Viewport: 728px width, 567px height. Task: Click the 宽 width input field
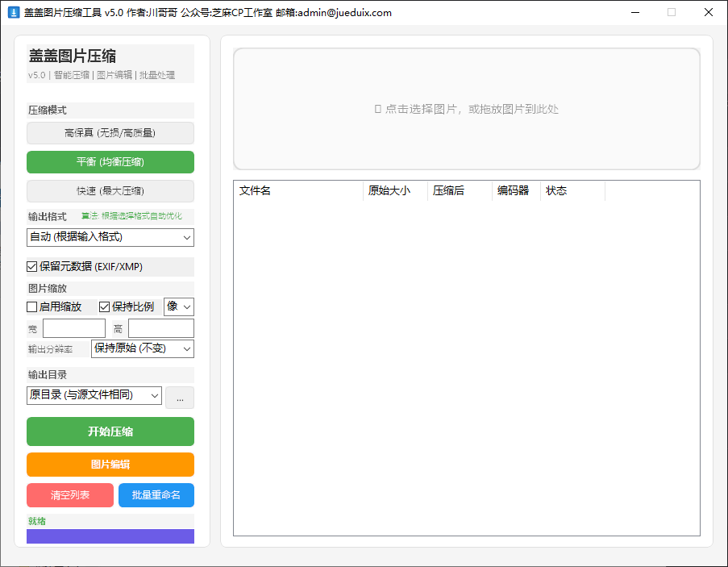(74, 328)
